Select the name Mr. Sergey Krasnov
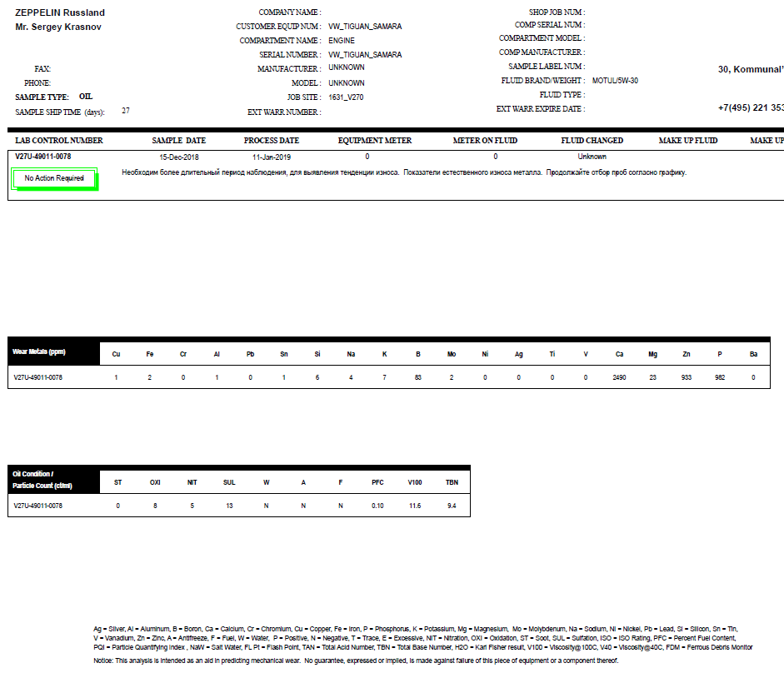 58,27
